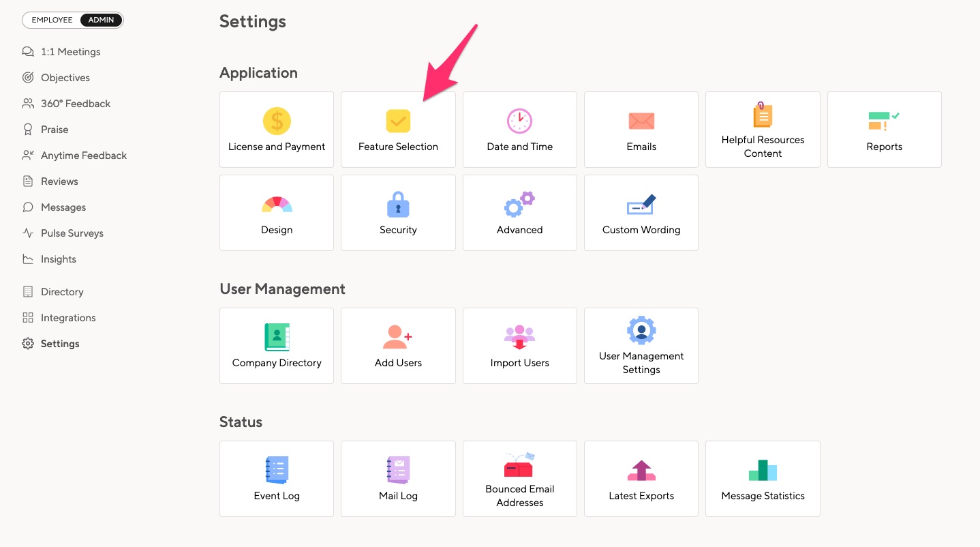Image resolution: width=980 pixels, height=547 pixels.
Task: Open Custom Wording settings
Action: 641,212
